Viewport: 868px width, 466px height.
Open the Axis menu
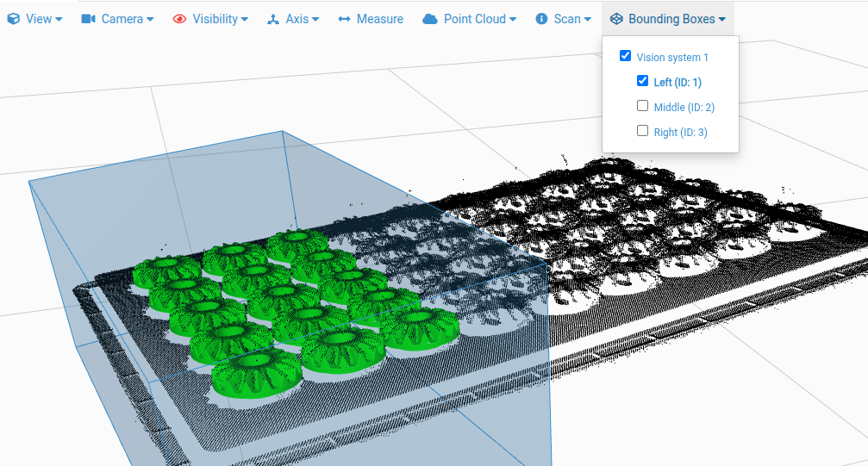coord(293,19)
